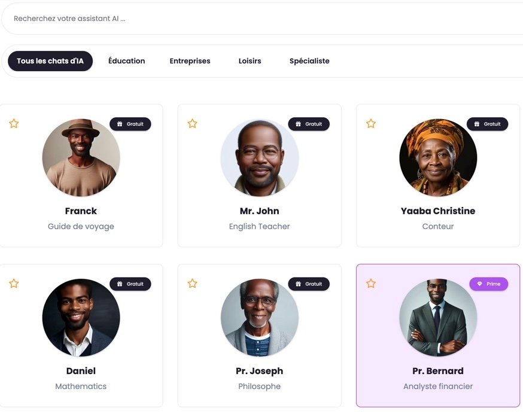This screenshot has height=420, width=523.
Task: Click the Gratuit badge on Daniel's card
Action: [130, 284]
